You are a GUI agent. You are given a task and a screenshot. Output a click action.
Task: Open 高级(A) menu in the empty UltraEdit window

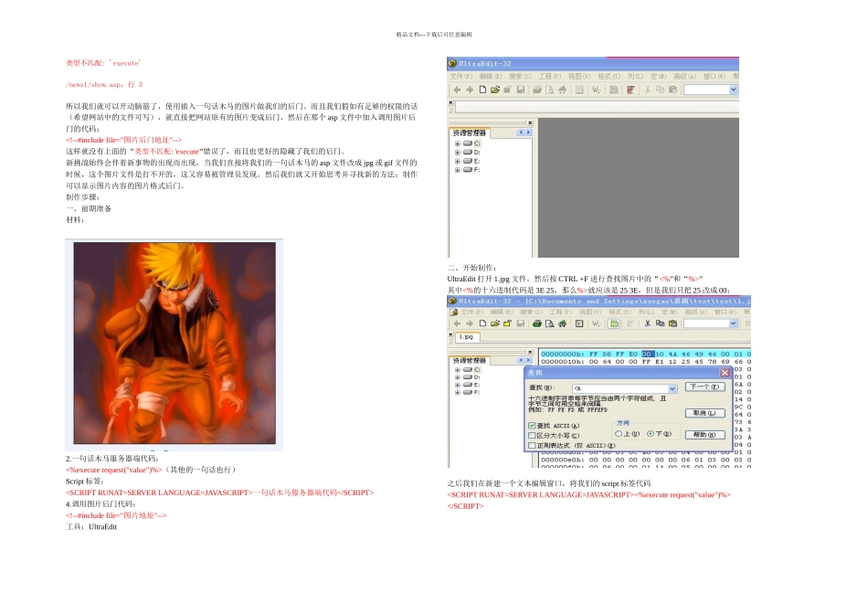tap(684, 77)
